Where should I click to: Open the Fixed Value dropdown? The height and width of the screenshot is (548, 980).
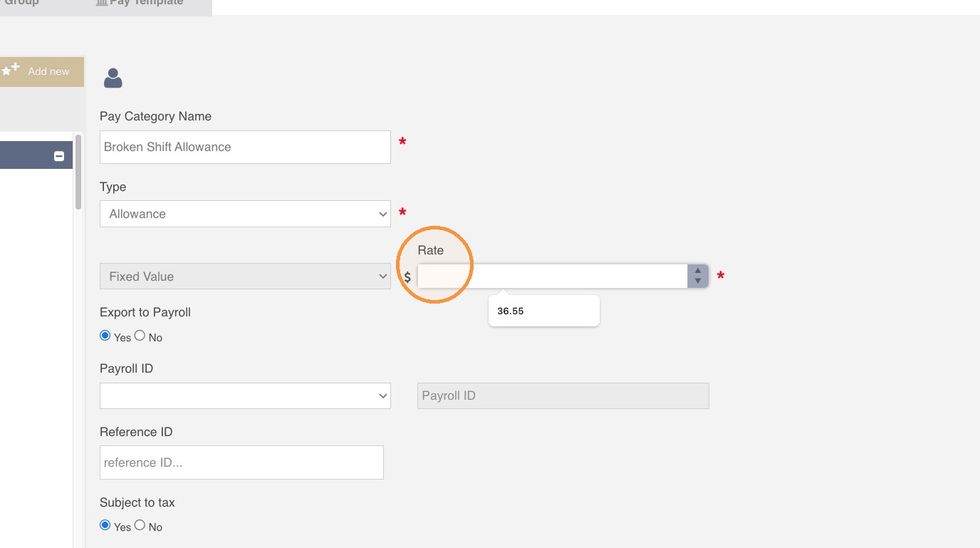pyautogui.click(x=245, y=276)
